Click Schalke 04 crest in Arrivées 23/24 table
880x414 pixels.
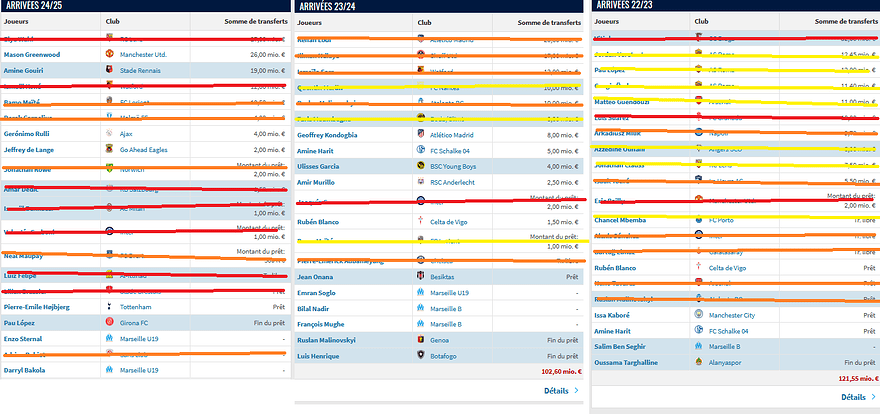pyautogui.click(x=421, y=150)
